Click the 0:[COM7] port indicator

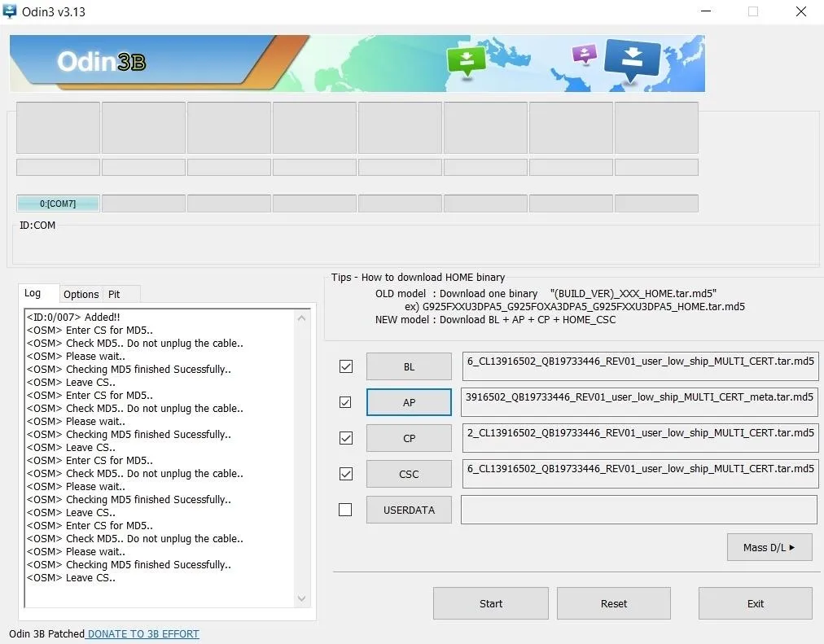point(58,204)
